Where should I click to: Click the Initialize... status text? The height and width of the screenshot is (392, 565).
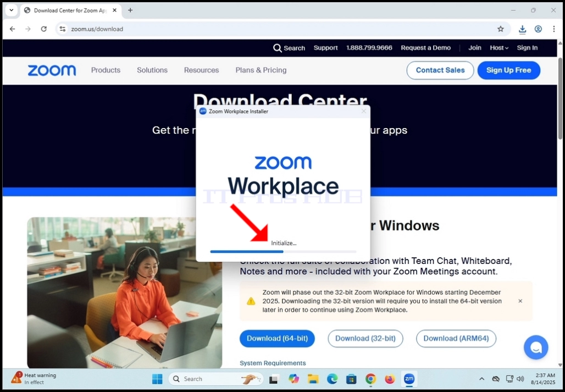pos(284,243)
